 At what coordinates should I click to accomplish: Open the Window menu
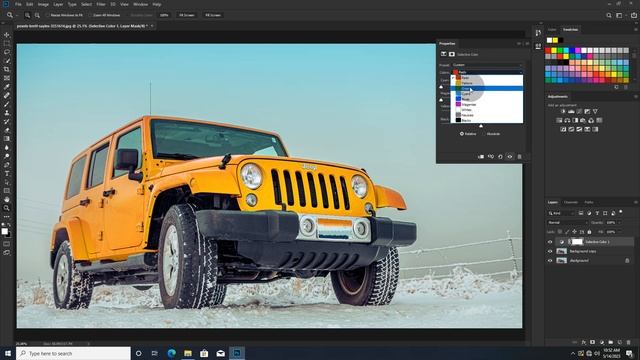[140, 4]
